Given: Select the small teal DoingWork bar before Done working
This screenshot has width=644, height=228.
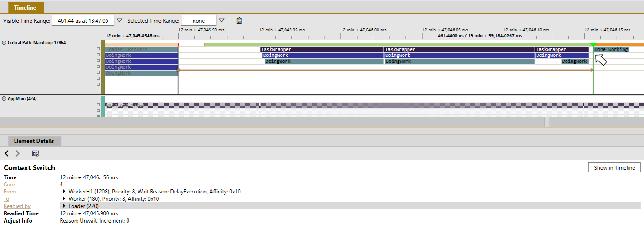Looking at the screenshot, I should [x=575, y=61].
